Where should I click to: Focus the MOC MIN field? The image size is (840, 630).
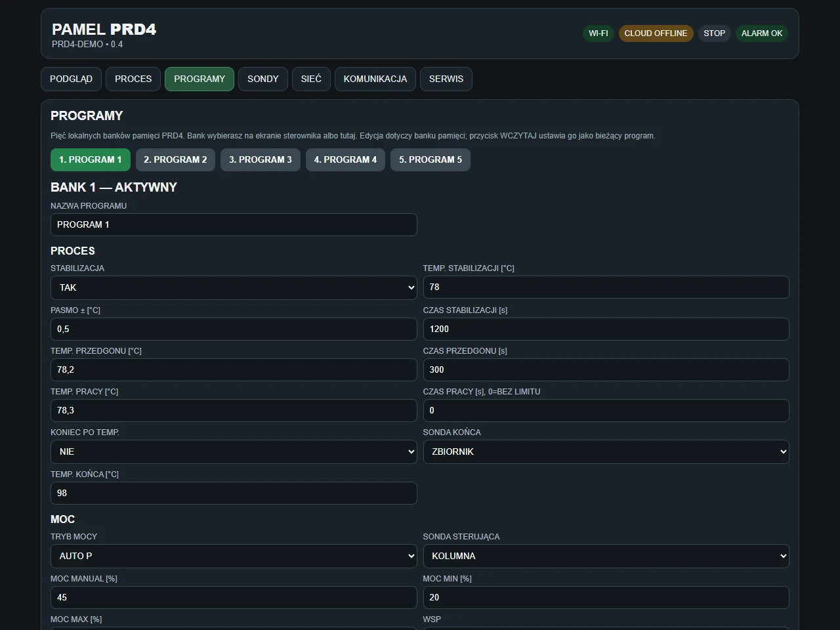[606, 597]
